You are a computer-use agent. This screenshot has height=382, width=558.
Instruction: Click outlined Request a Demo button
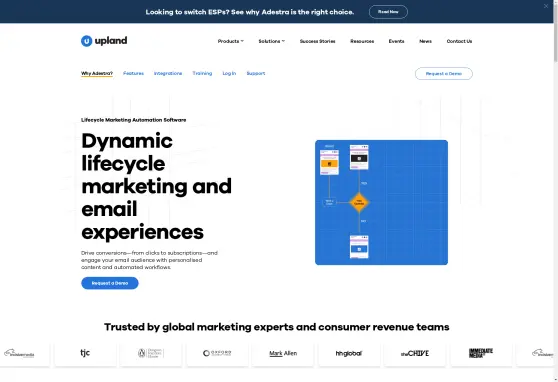[x=444, y=74]
